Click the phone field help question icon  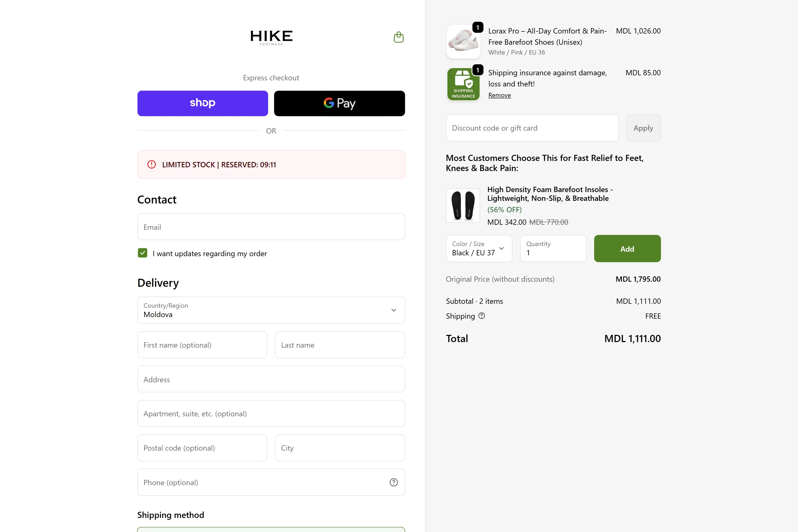pos(394,482)
